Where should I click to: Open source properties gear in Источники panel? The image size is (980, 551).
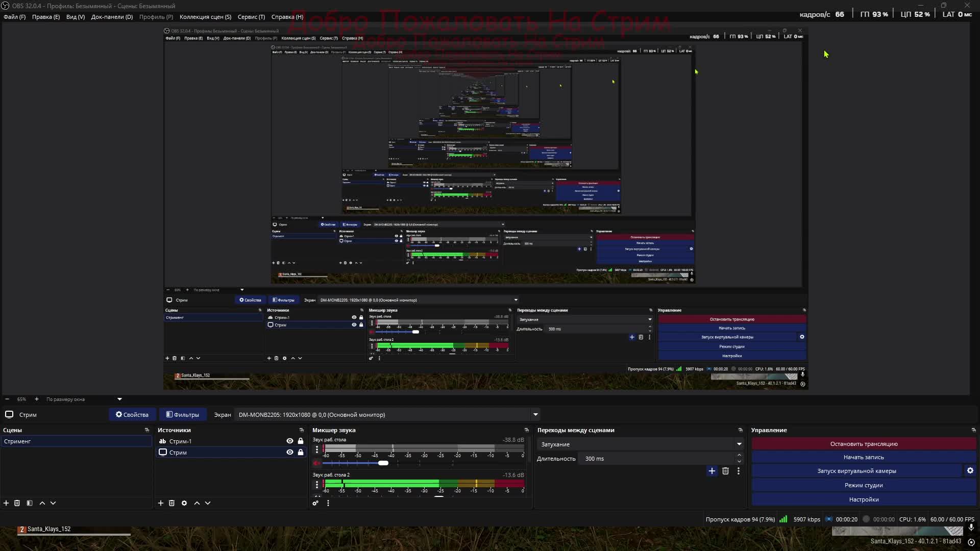pyautogui.click(x=184, y=503)
